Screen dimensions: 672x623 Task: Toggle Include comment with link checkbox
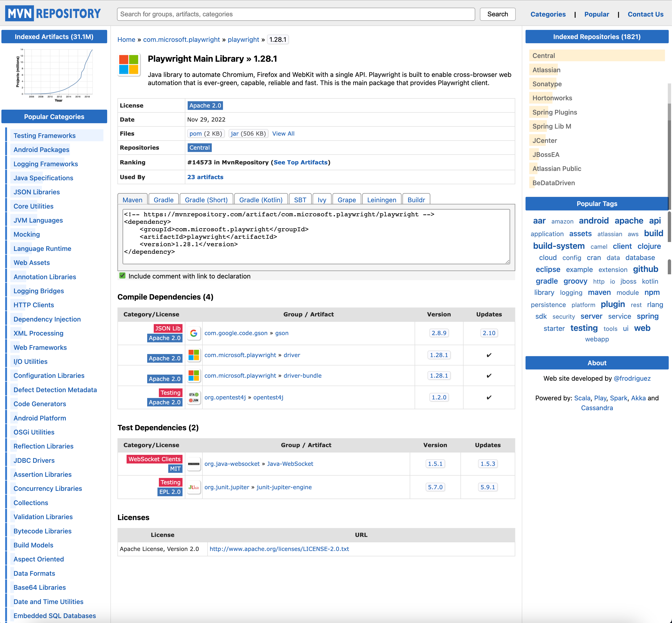click(x=122, y=276)
